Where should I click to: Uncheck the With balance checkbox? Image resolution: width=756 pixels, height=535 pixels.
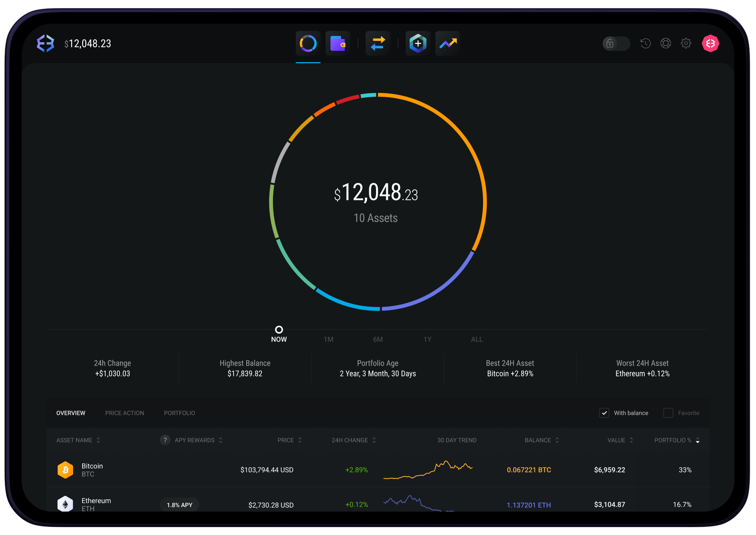pos(604,413)
